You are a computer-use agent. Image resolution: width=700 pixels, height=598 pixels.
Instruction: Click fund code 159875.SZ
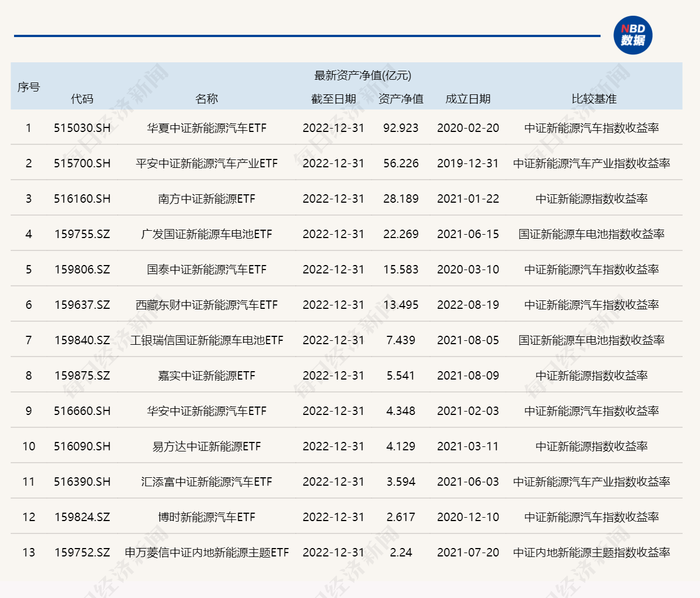tap(82, 376)
